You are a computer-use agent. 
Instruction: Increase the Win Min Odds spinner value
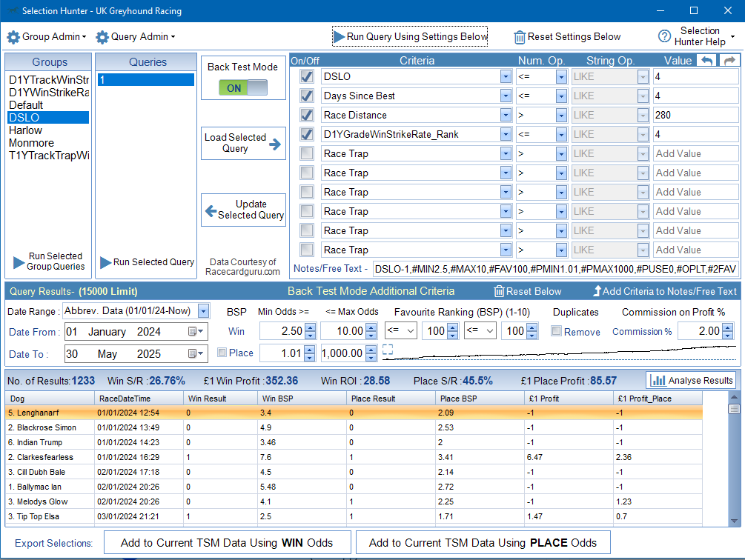[x=311, y=327]
